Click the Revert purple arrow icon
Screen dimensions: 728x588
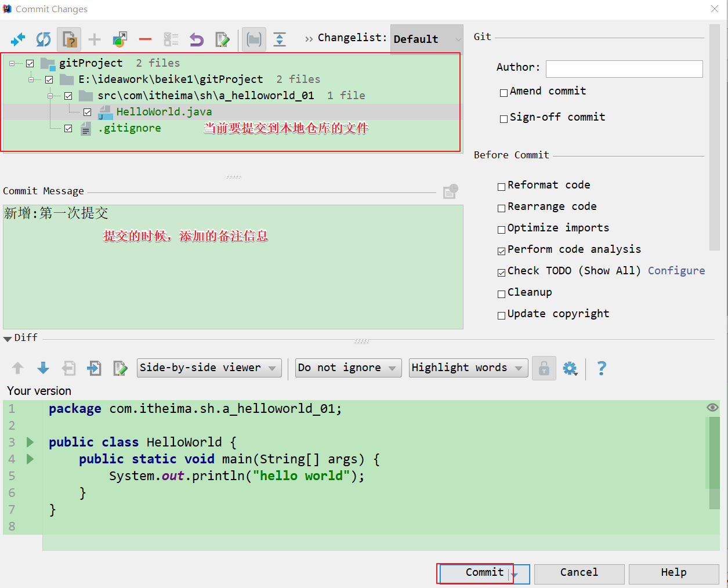(197, 39)
